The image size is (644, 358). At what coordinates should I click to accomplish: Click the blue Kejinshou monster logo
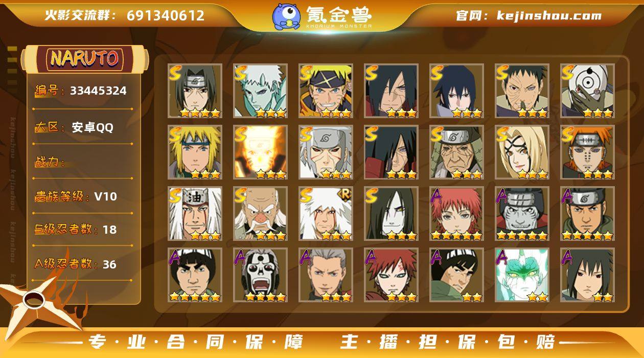[x=286, y=16]
